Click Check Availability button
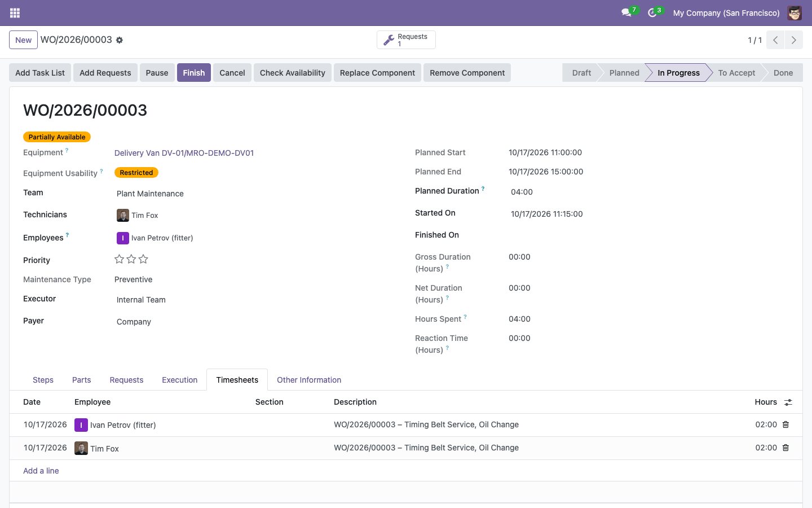The width and height of the screenshot is (812, 508). click(293, 73)
